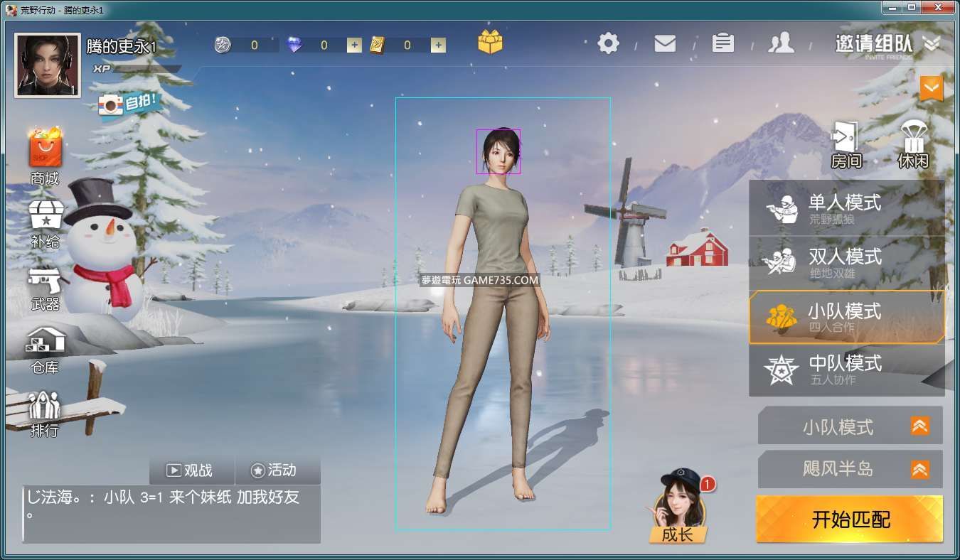Click the blue diamond currency icon
The width and height of the screenshot is (960, 560).
click(294, 45)
